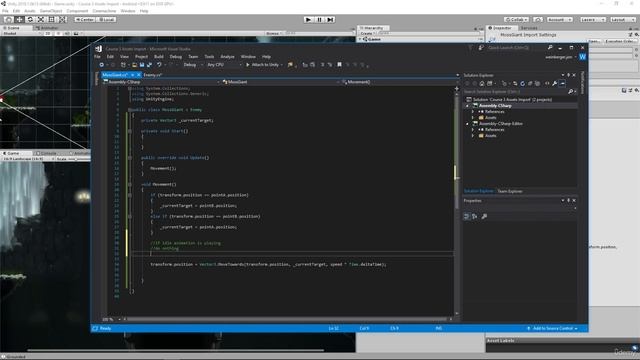Select the MossGiant.cs editor tab
The height and width of the screenshot is (360, 640).
point(115,75)
